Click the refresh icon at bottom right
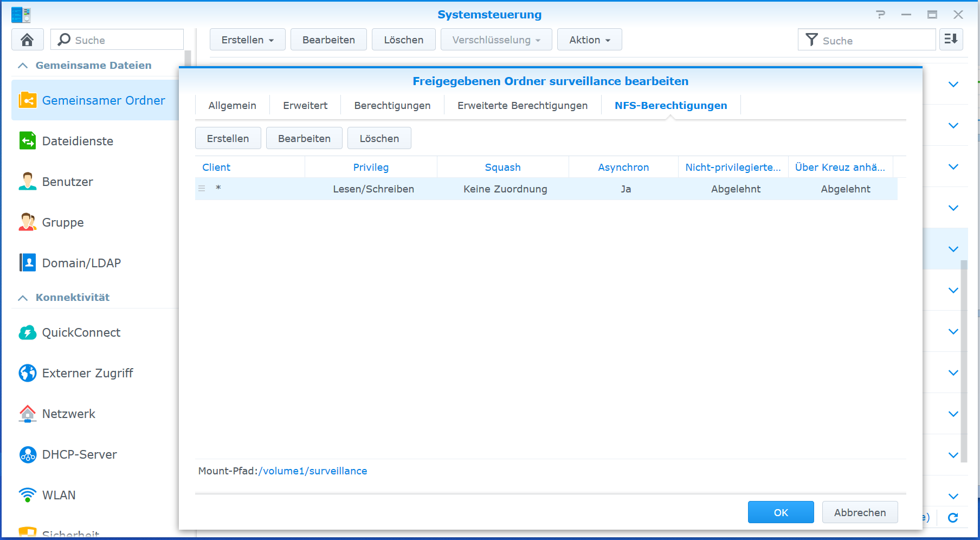 (x=953, y=518)
